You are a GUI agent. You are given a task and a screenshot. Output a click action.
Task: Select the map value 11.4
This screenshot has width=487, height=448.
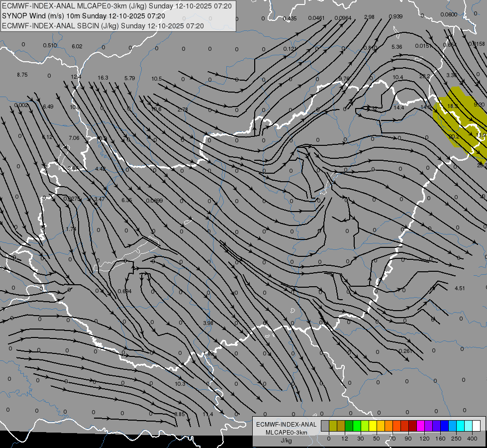pyautogui.click(x=208, y=414)
